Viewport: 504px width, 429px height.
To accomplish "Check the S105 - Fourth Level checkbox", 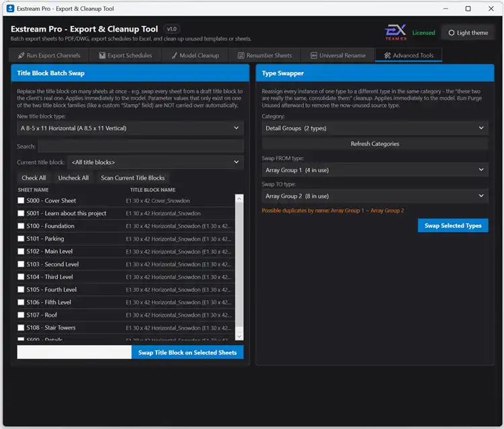I will tap(21, 289).
